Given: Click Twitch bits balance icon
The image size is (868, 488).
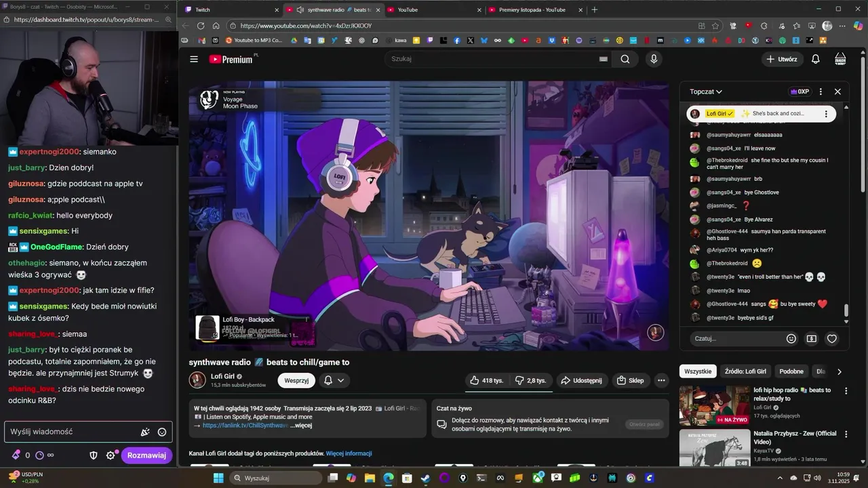Looking at the screenshot, I should point(17,455).
